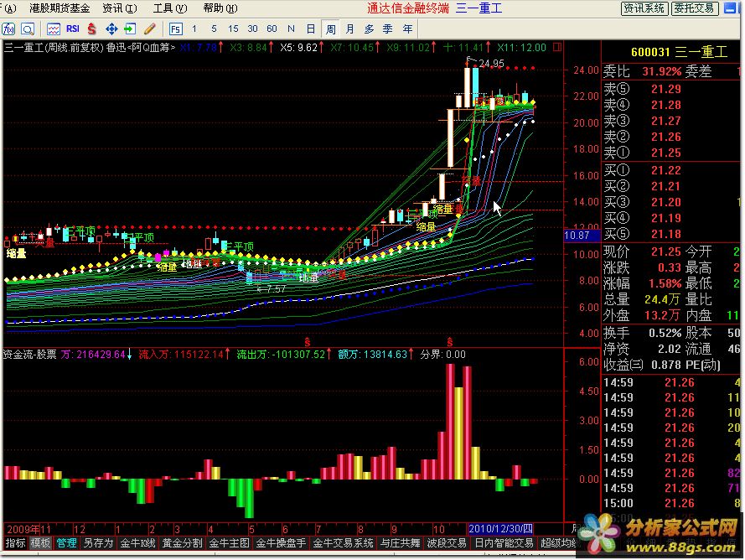Viewport: 745px width, 560px height.
Task: Click 卖① price 21.25
Action: 665,153
